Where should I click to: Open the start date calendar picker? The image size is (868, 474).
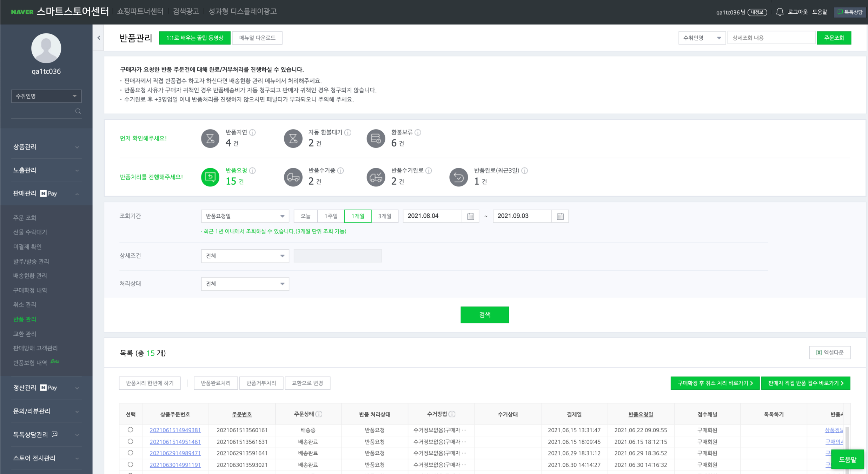coord(470,216)
